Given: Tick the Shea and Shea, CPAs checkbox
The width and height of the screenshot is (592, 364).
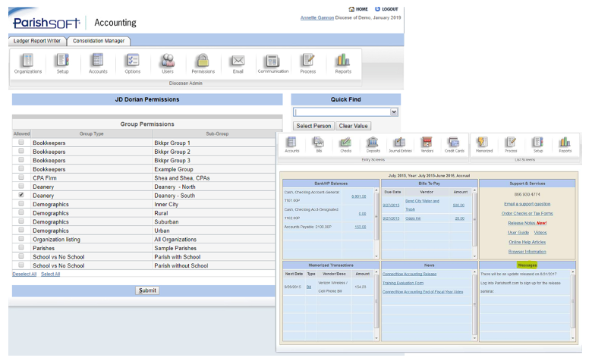Looking at the screenshot, I should 21,177.
